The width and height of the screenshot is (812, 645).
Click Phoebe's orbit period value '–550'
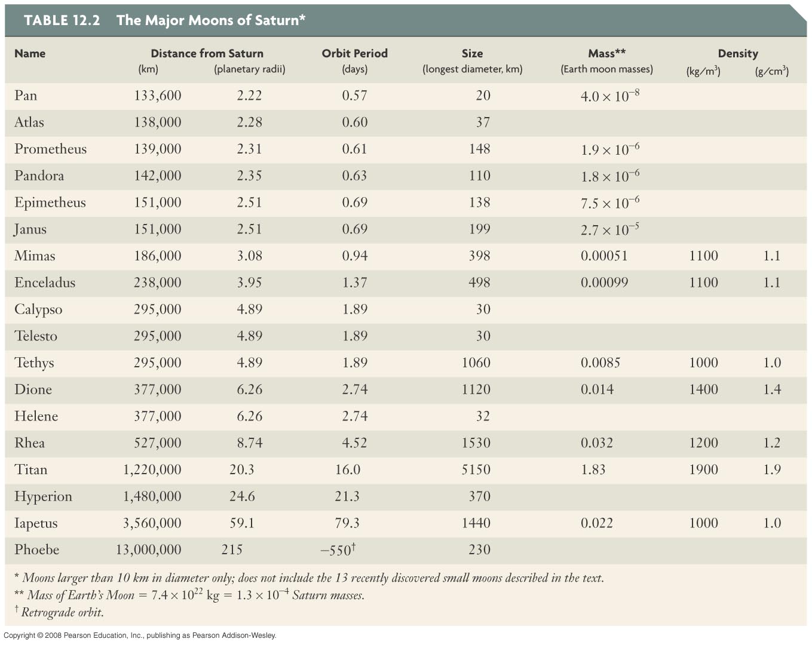pos(338,549)
